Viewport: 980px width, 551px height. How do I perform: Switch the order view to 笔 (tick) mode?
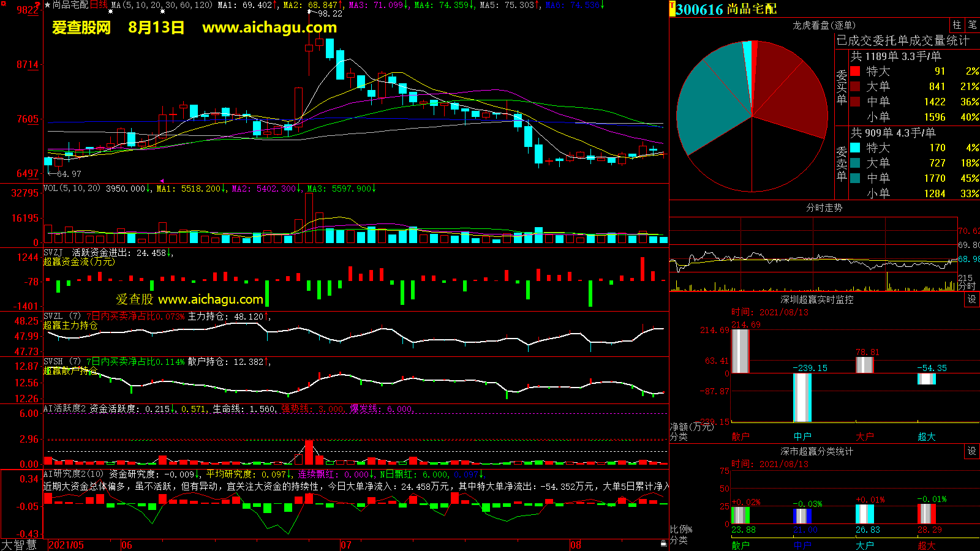click(972, 24)
